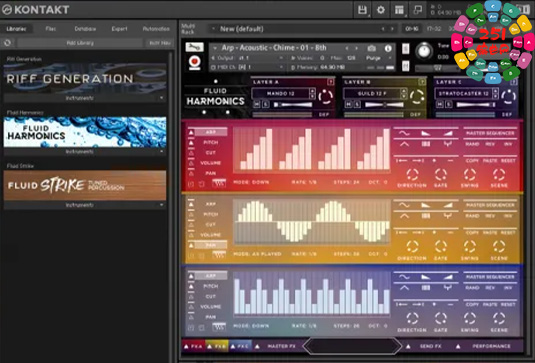535x363 pixels.
Task: Adjust Layer A volume slider
Action: coord(292,105)
